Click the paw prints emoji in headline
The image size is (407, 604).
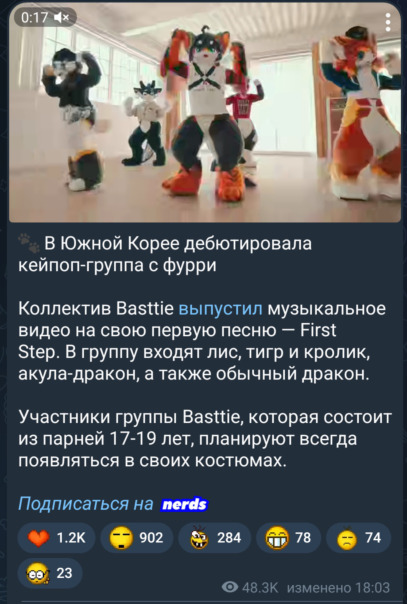[28, 244]
